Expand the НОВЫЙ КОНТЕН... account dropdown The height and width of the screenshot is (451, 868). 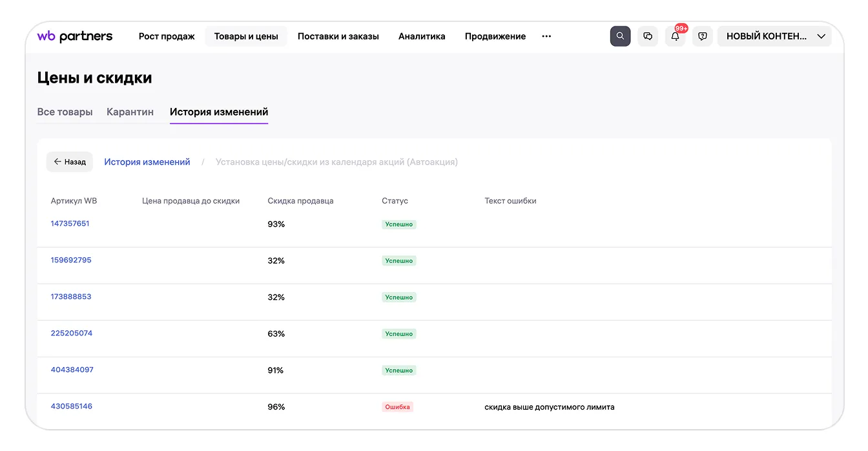coord(774,36)
